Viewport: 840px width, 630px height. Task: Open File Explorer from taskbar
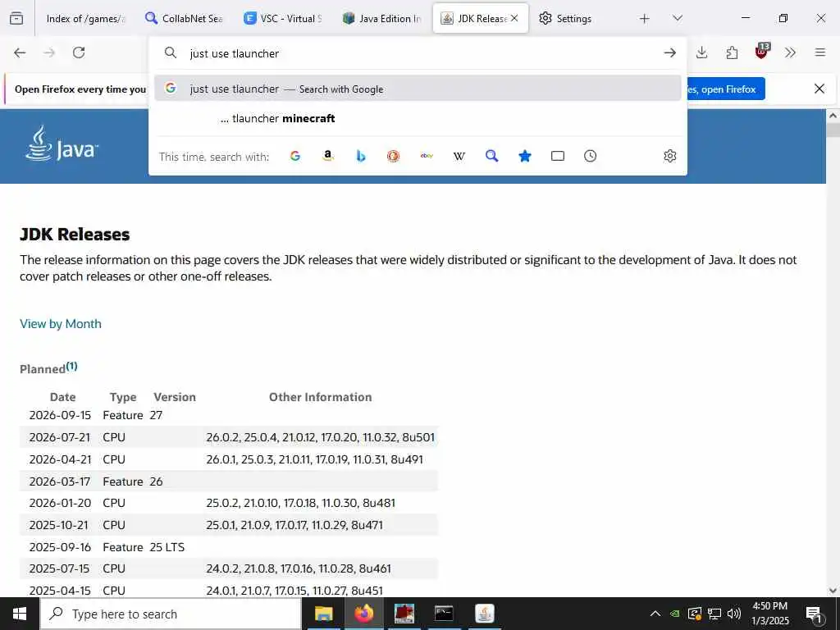coord(323,614)
